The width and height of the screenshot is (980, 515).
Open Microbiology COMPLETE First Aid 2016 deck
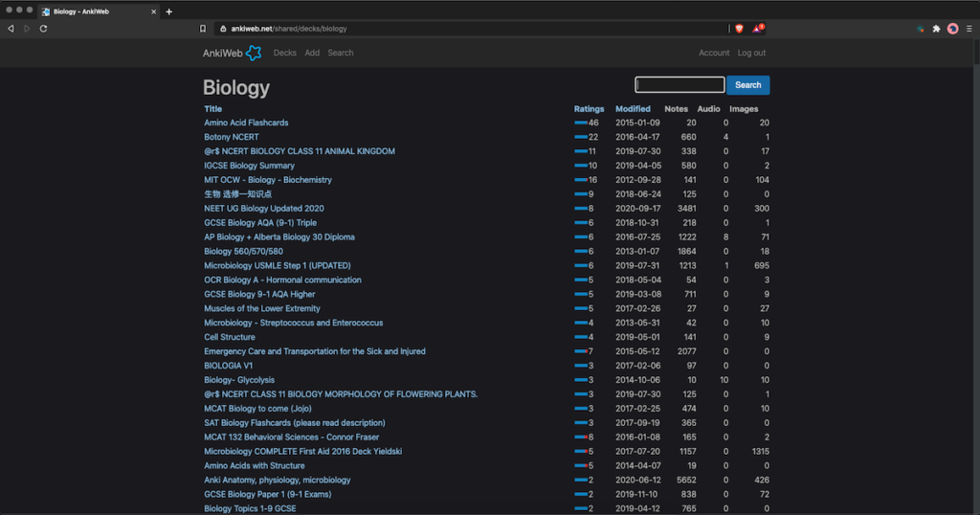point(302,451)
